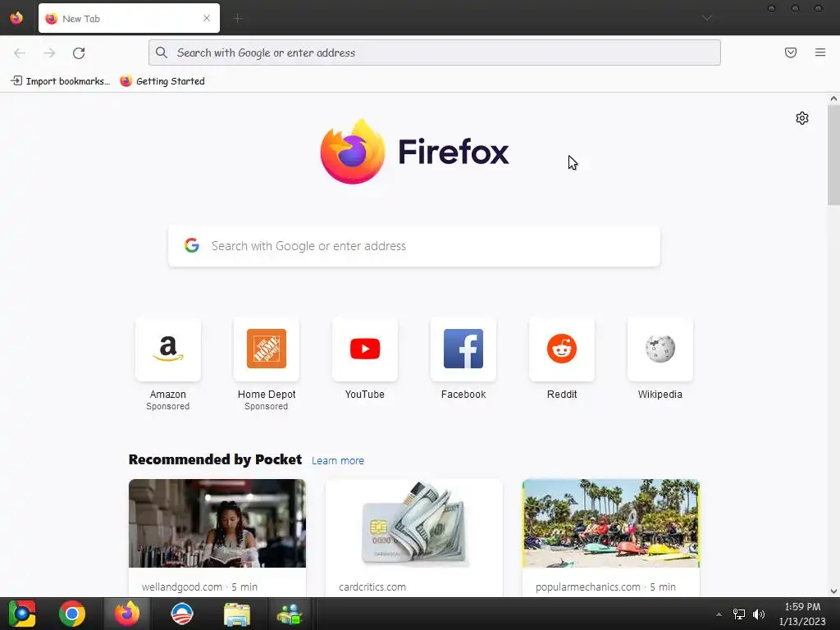The image size is (840, 630).
Task: Open a new tab with plus button
Action: (x=238, y=19)
